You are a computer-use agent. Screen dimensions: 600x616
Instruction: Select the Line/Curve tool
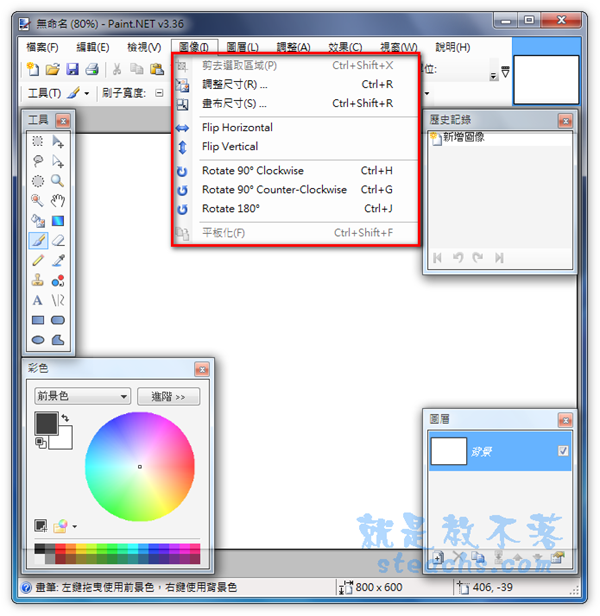point(58,300)
